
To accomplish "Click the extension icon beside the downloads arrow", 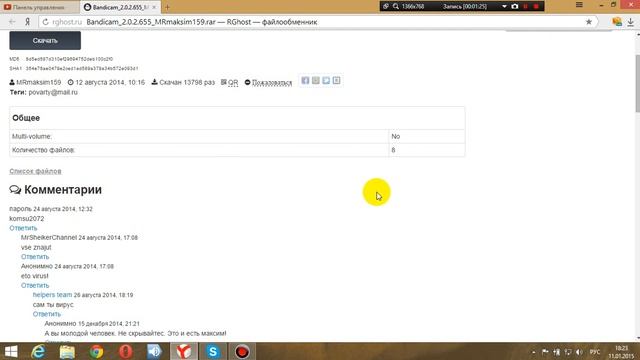I will pos(617,22).
